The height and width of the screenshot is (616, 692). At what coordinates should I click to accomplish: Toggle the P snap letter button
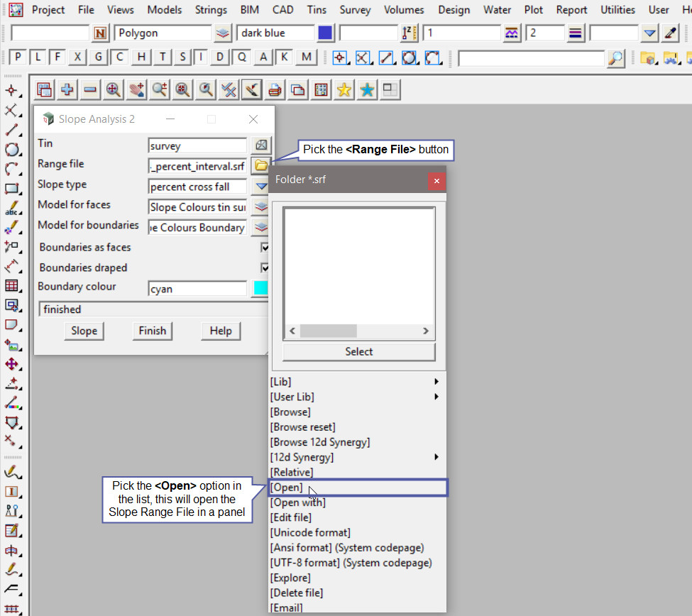coord(18,57)
